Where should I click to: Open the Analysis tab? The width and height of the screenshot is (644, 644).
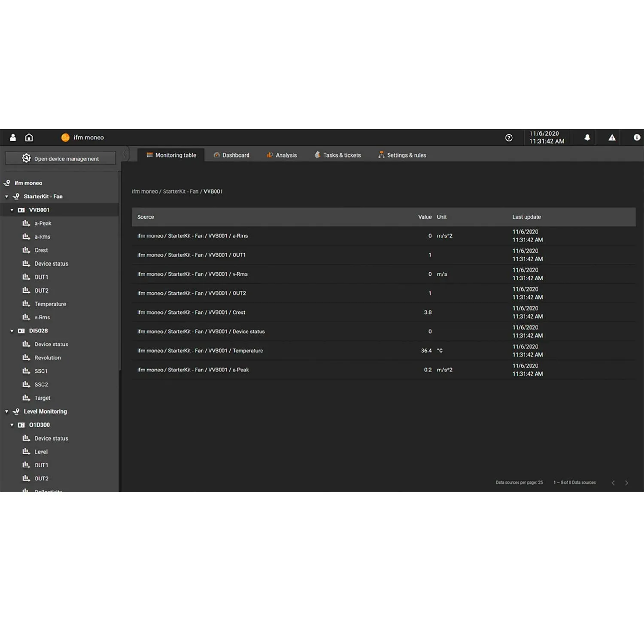pos(282,155)
